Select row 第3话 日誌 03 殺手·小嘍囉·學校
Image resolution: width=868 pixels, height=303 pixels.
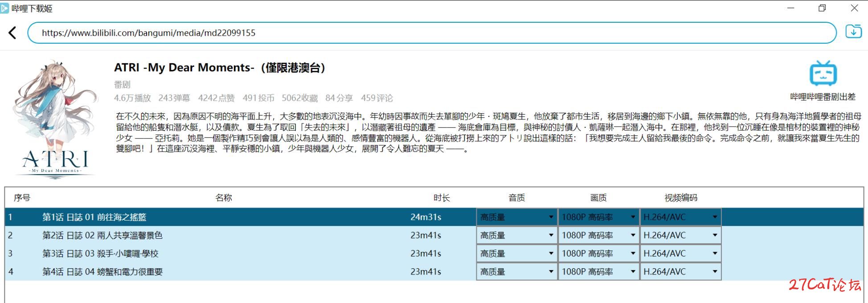click(x=434, y=254)
